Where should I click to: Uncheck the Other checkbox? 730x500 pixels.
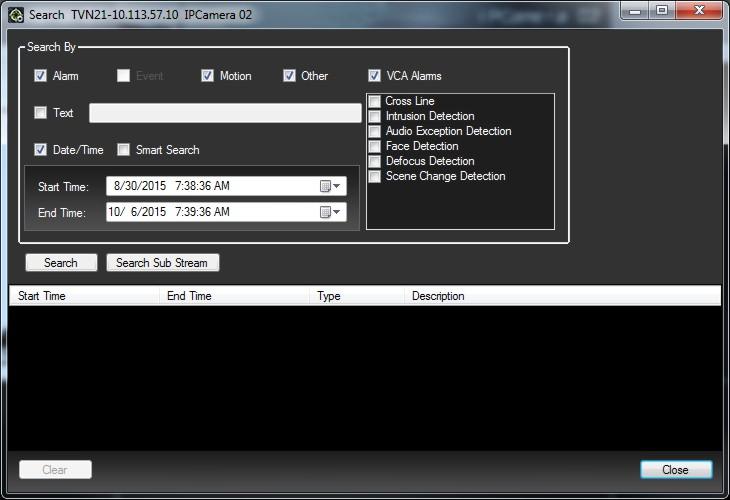289,75
